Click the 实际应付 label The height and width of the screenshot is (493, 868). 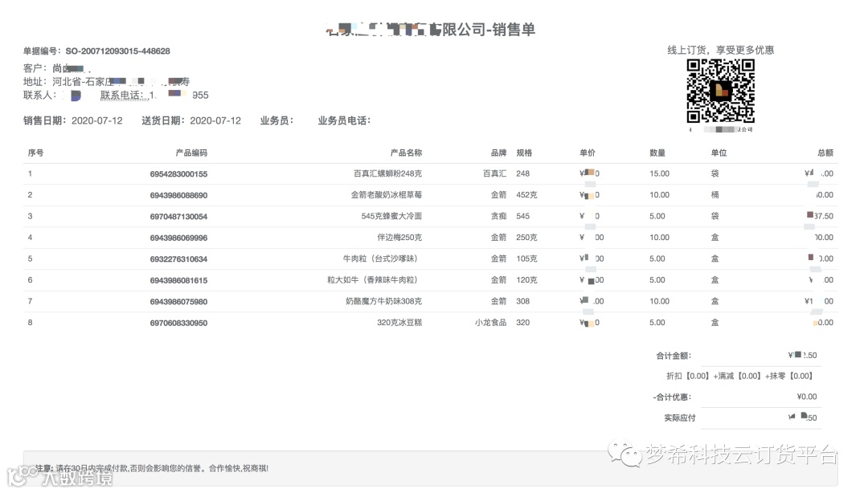coord(680,418)
